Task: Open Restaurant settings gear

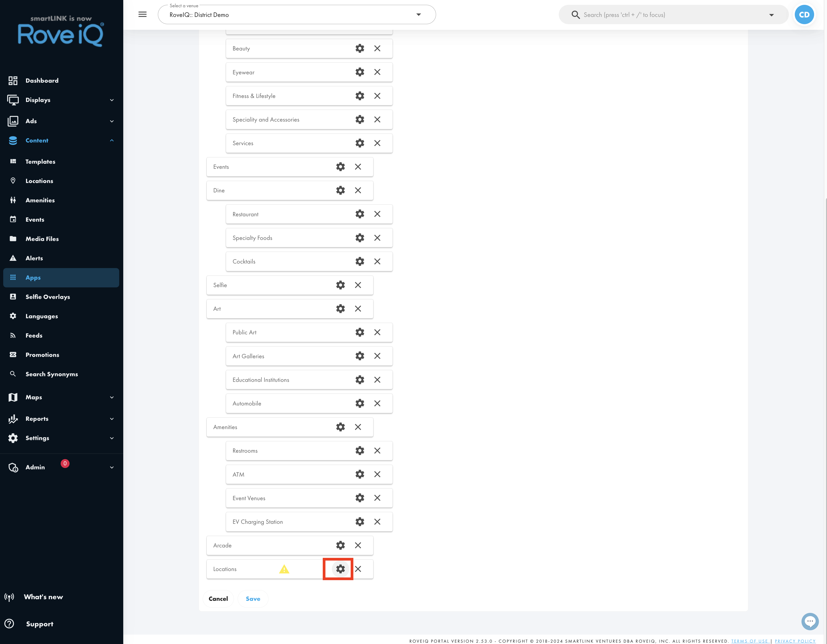Action: [359, 214]
